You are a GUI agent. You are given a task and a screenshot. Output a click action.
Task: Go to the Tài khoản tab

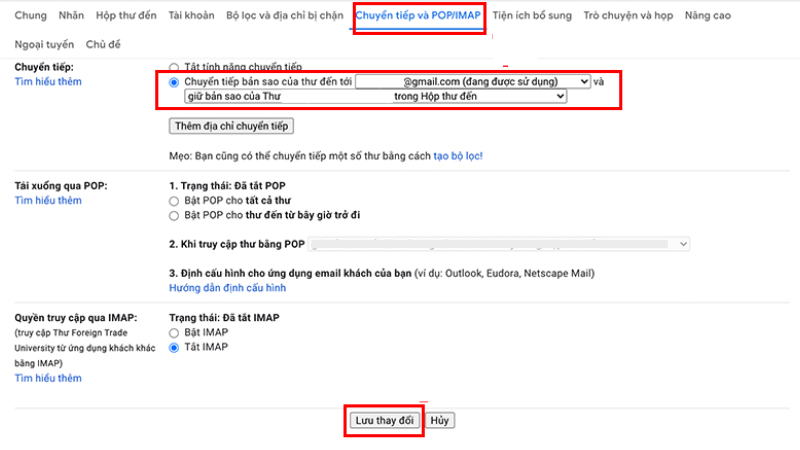coord(191,15)
